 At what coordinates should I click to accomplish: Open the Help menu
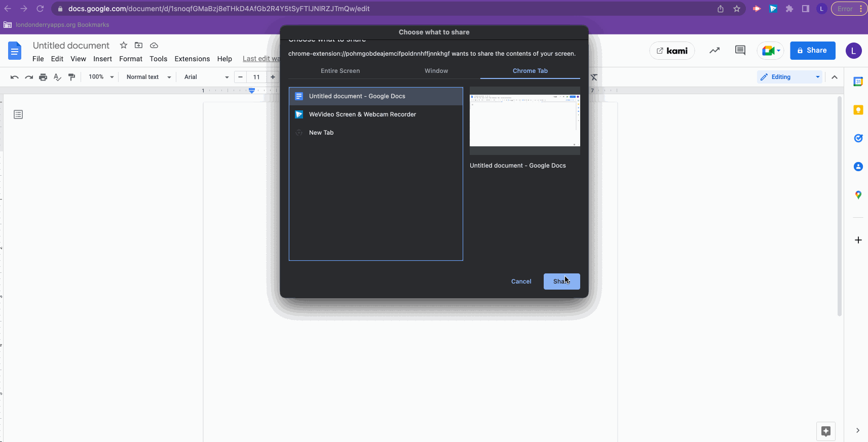click(x=224, y=59)
